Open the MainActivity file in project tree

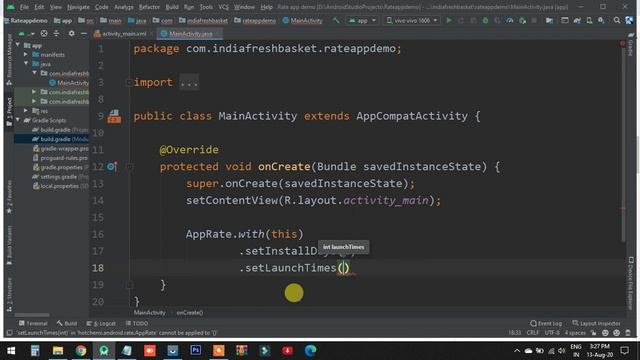(69, 83)
